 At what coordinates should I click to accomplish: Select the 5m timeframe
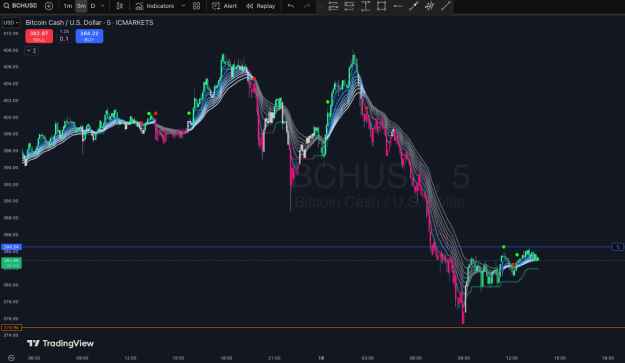click(x=81, y=6)
